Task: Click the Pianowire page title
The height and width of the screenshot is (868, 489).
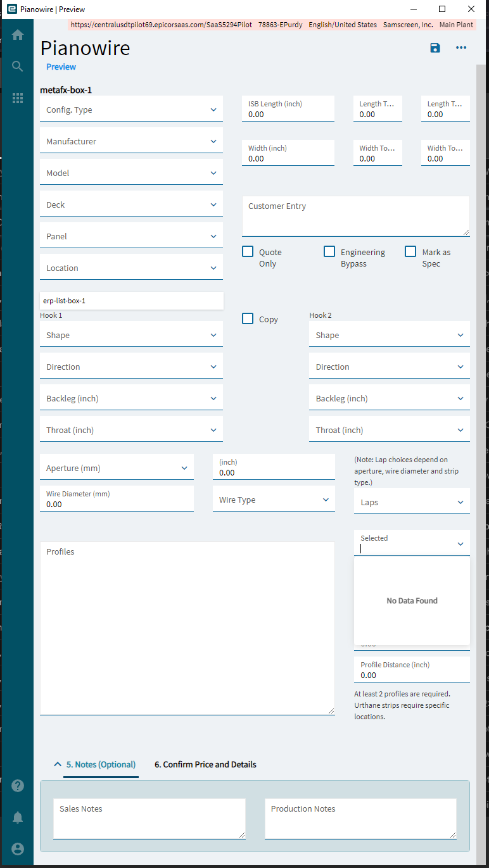Action: [85, 48]
